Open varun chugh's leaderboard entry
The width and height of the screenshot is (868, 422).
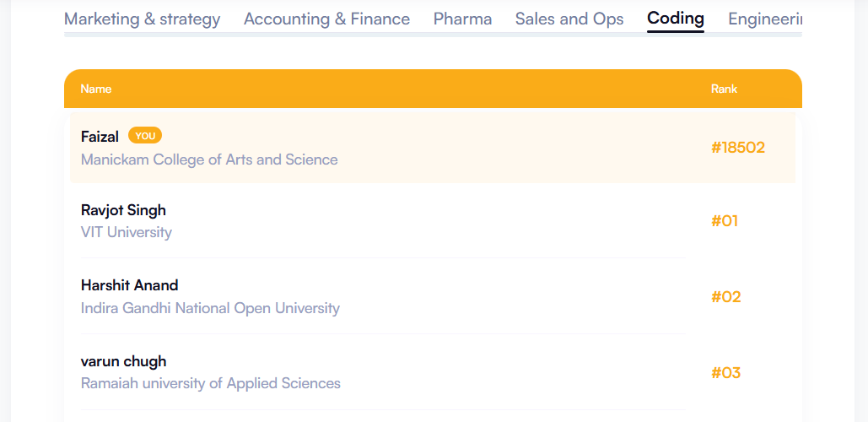123,361
